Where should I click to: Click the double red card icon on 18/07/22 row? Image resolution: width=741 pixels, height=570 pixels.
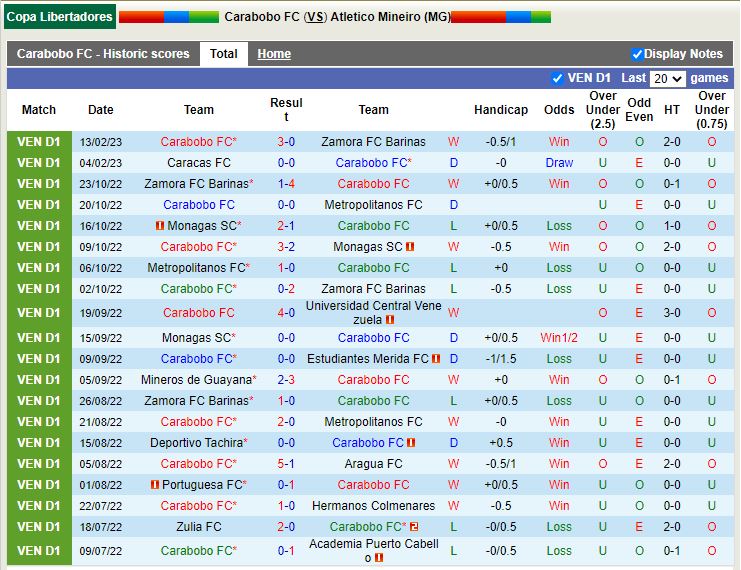(x=414, y=527)
